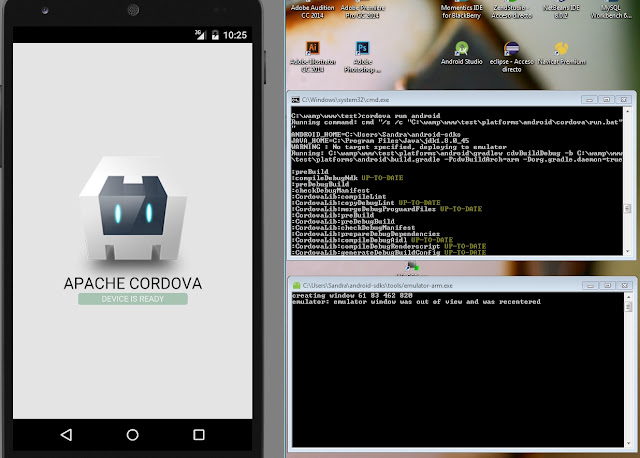Click the ANDROID_HOME path line in cmd

point(376,134)
